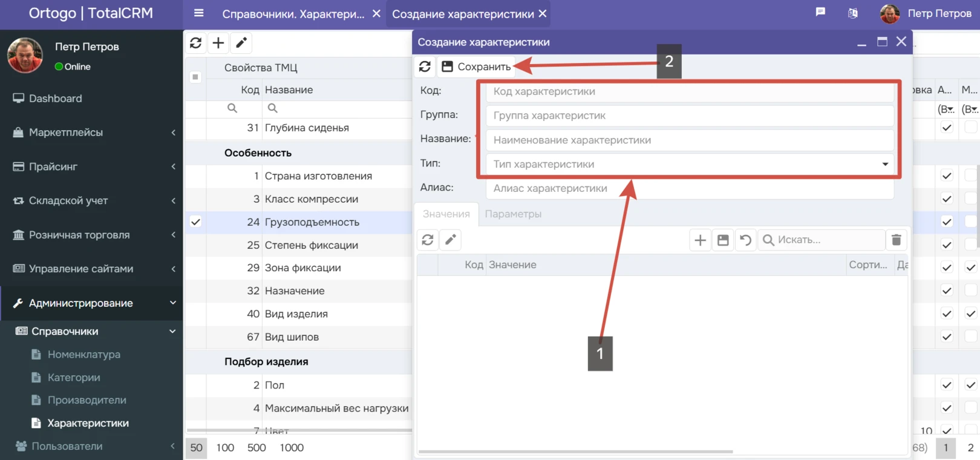Refresh the Создание характеристики dialog form
980x460 pixels.
[x=425, y=67]
